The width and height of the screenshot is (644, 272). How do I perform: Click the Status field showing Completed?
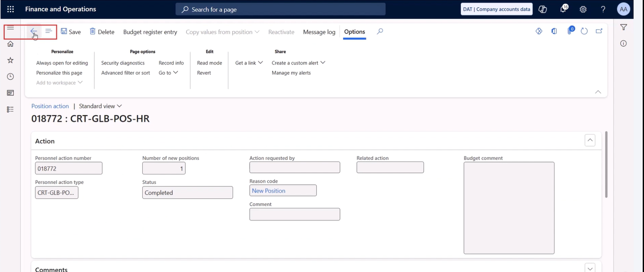tap(187, 193)
